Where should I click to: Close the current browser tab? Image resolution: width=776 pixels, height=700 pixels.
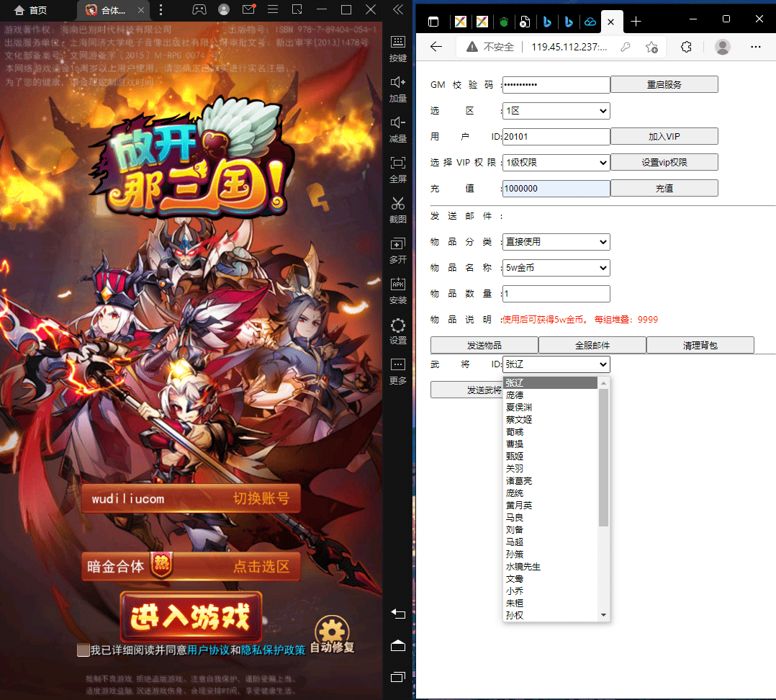(x=610, y=22)
